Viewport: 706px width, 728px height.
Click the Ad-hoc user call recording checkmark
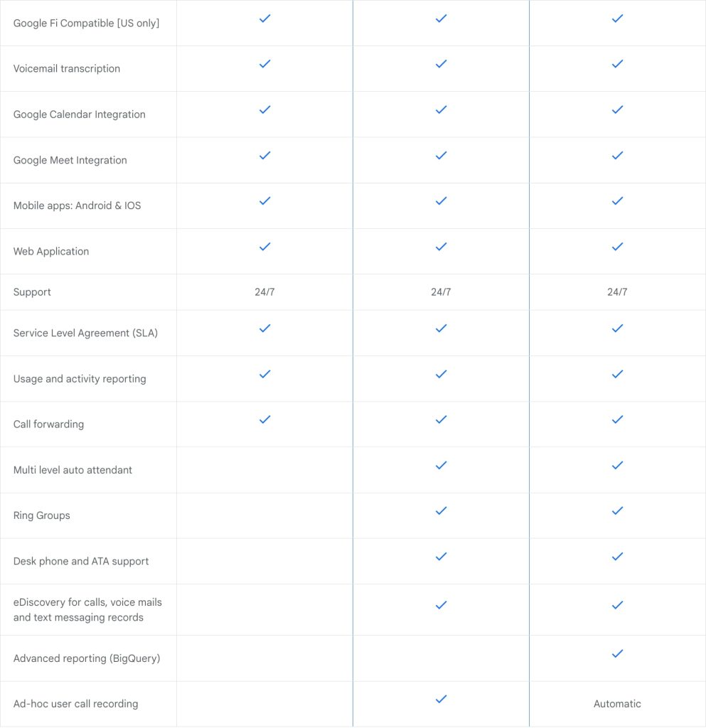(x=441, y=699)
